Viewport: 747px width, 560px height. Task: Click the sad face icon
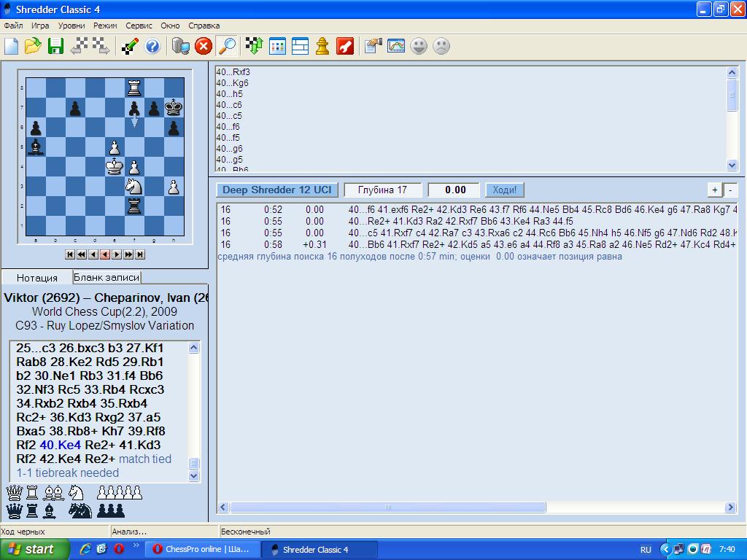pyautogui.click(x=441, y=46)
